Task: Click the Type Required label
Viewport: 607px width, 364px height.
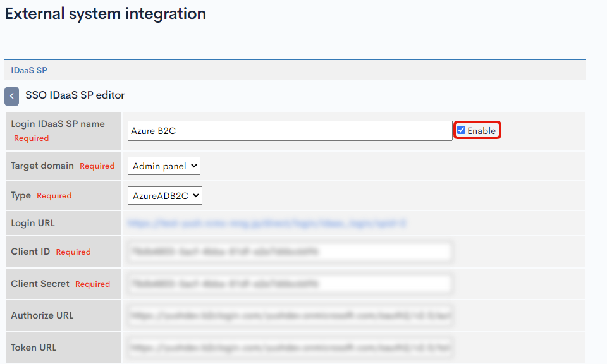Action: click(x=54, y=195)
